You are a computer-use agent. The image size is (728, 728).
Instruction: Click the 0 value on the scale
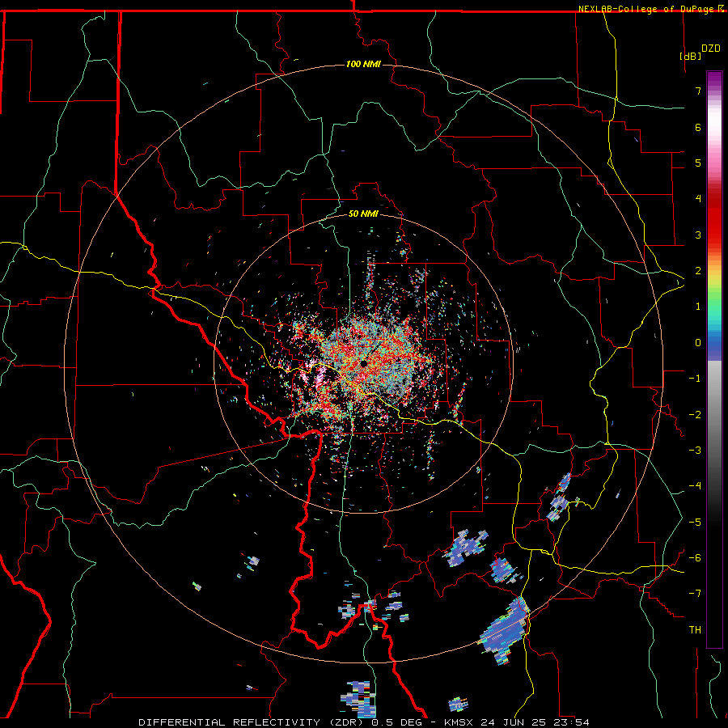698,343
